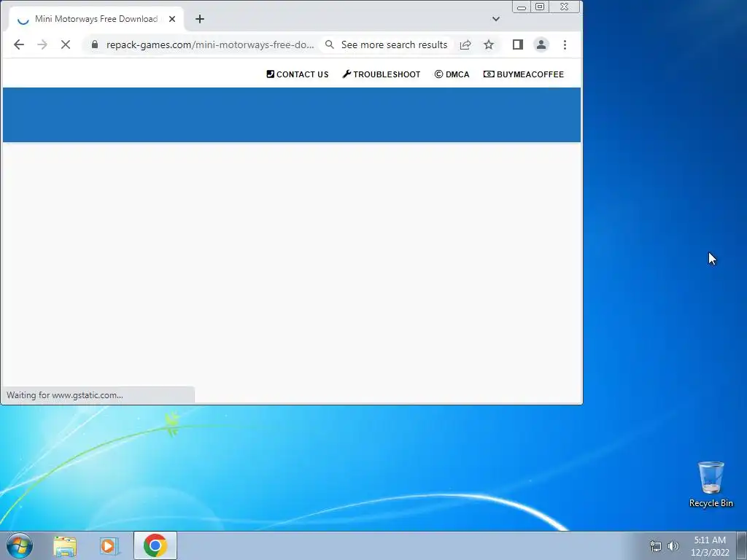Screen dimensions: 747x560
Task: Open Chrome profile avatar
Action: pos(541,44)
